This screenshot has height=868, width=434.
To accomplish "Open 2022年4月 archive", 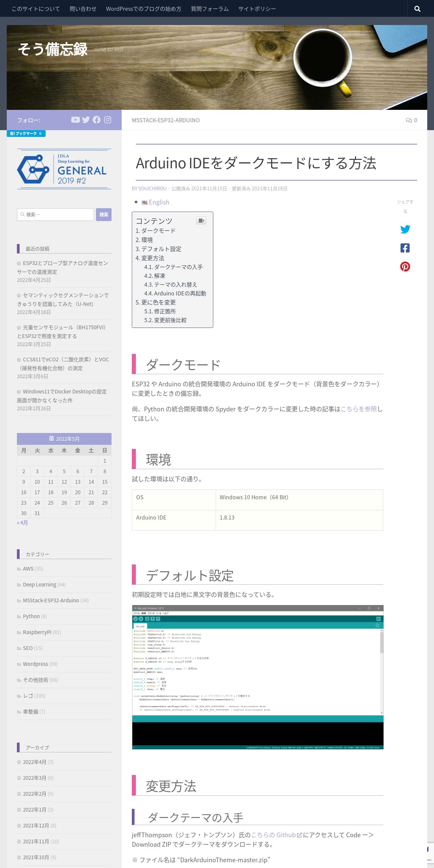I will (34, 762).
